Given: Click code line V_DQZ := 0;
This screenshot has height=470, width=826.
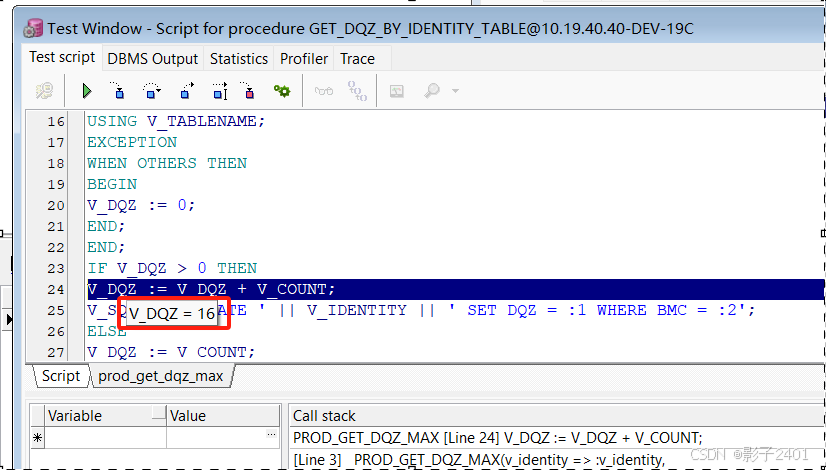Looking at the screenshot, I should [x=141, y=205].
